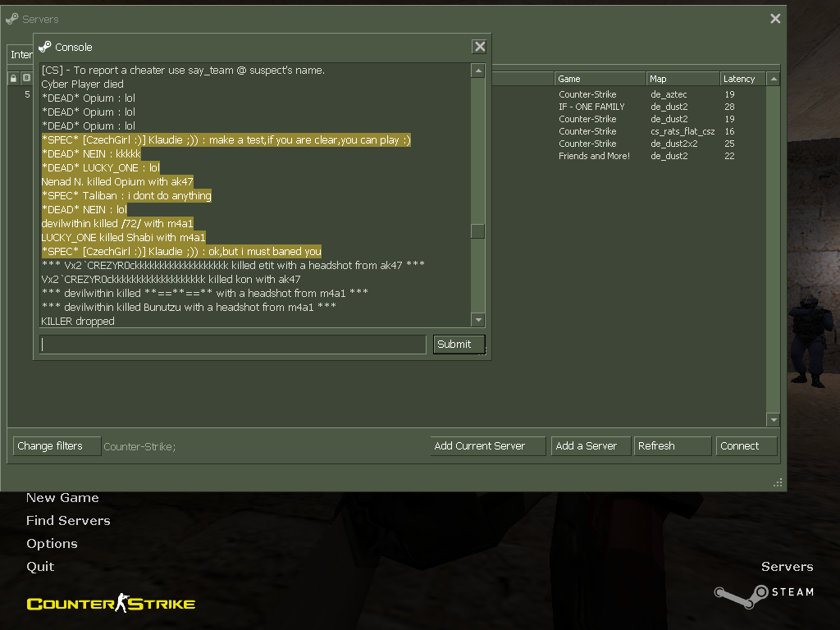Click server list scroll down arrow
The width and height of the screenshot is (840, 630).
tap(773, 420)
